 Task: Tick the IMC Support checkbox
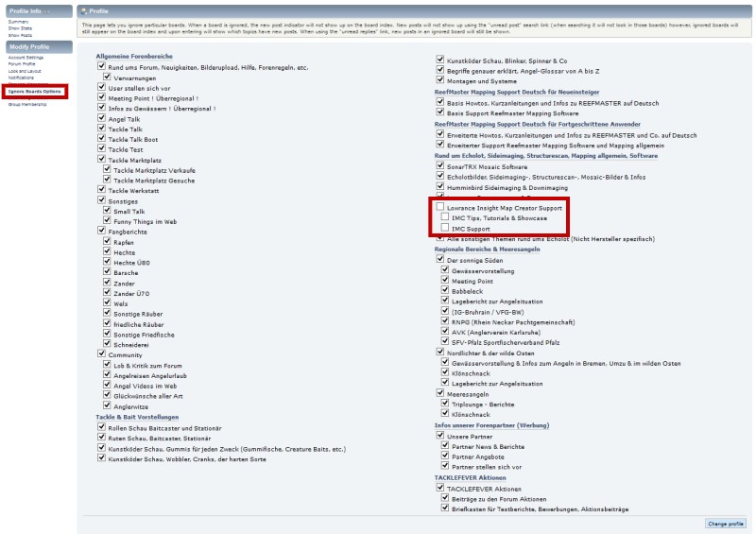tap(445, 228)
